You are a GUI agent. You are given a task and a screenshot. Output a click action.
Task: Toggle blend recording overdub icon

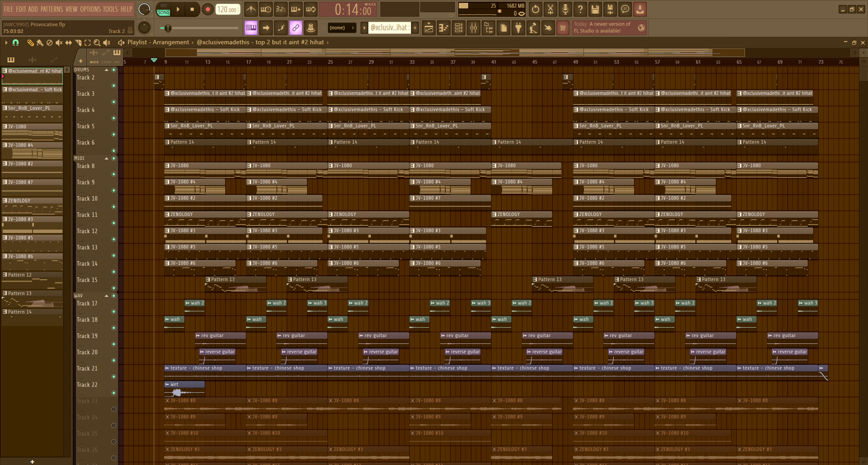click(296, 9)
